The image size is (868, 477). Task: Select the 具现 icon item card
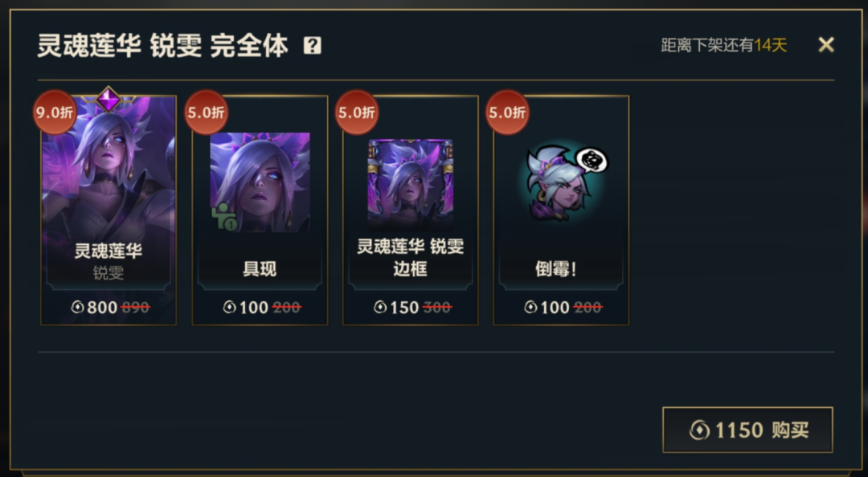tap(260, 210)
